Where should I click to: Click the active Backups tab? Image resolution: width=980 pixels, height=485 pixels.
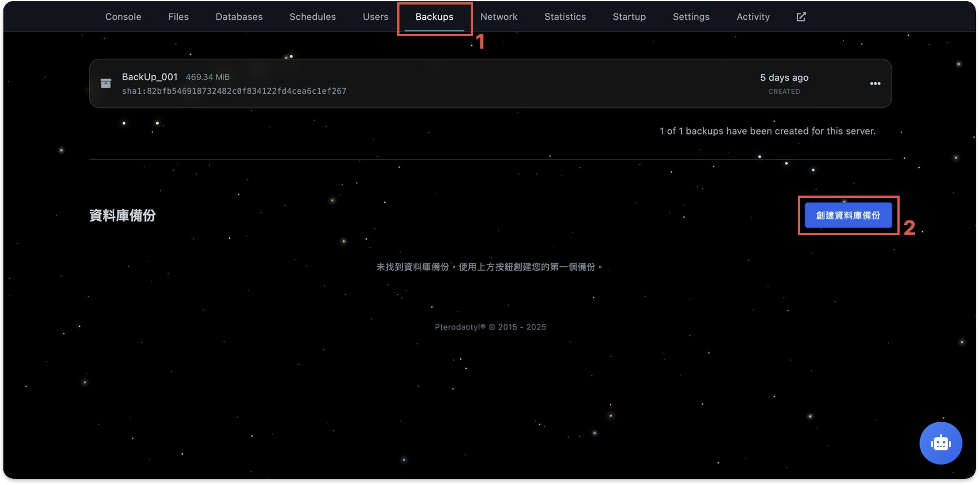434,17
